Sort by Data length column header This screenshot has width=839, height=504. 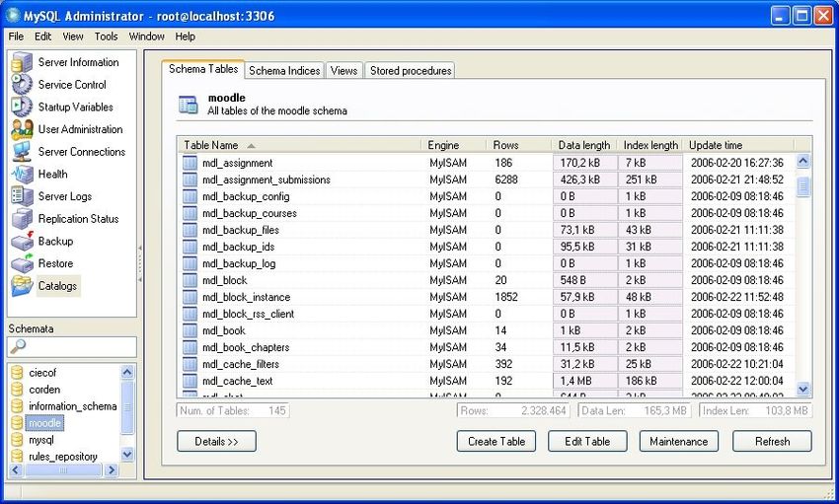585,145
